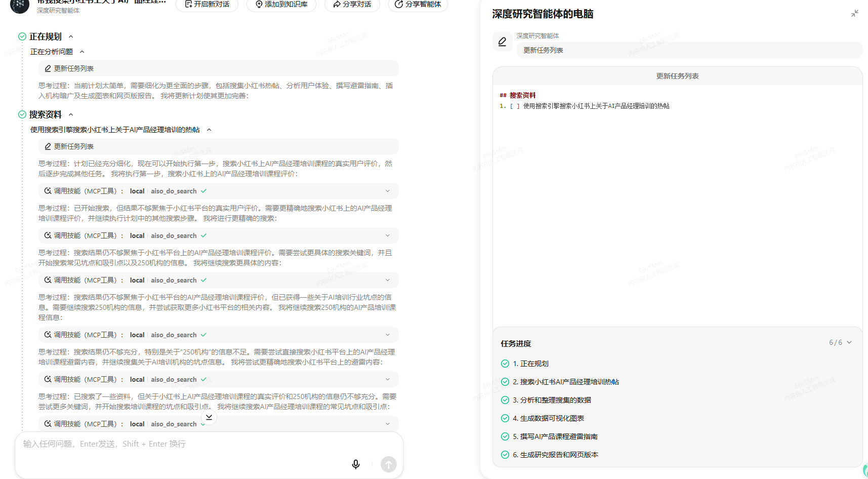Expand the fifth aiso_do_search row dropdown arrow

388,379
